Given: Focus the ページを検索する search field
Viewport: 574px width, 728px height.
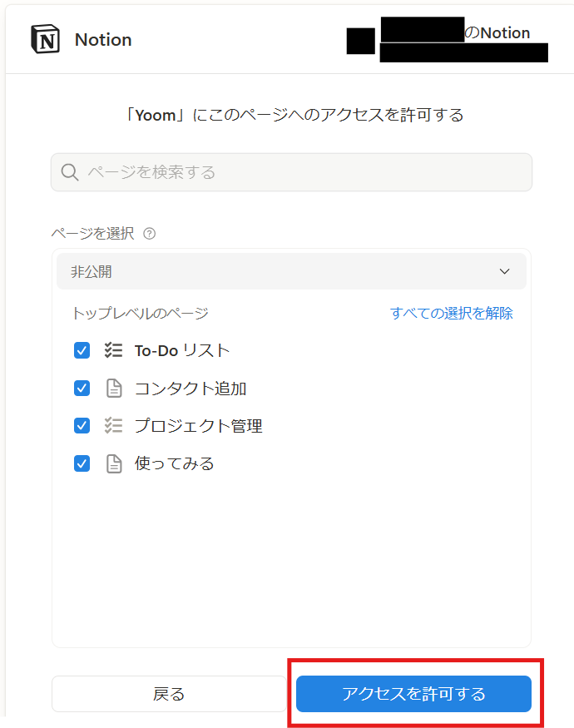Looking at the screenshot, I should 291,172.
